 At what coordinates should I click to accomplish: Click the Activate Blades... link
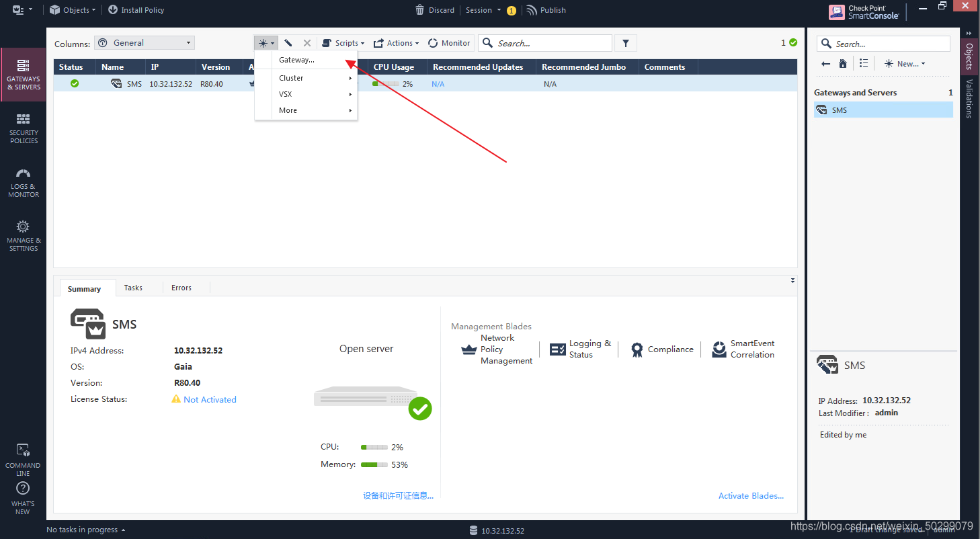(751, 495)
